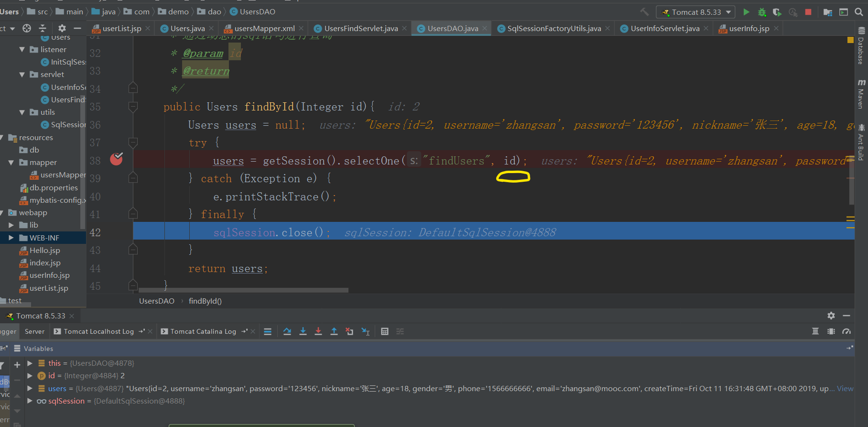Click UsersDAO in editor breadcrumb

(157, 301)
